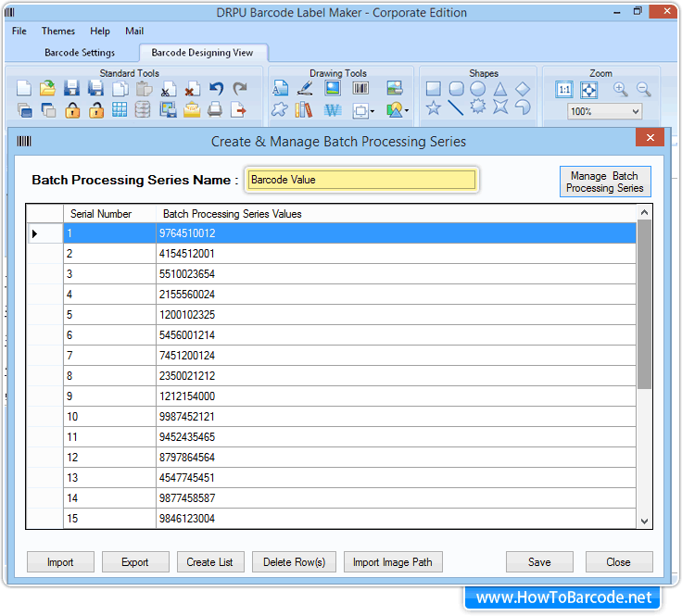
Task: Select the cell containing 1200102325
Action: pyautogui.click(x=396, y=315)
